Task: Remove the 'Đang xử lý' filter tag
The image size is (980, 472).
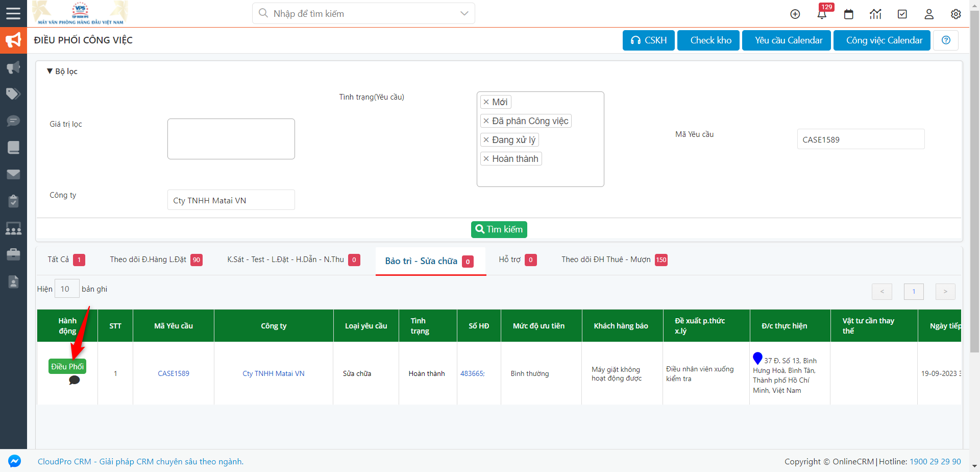Action: click(x=486, y=140)
